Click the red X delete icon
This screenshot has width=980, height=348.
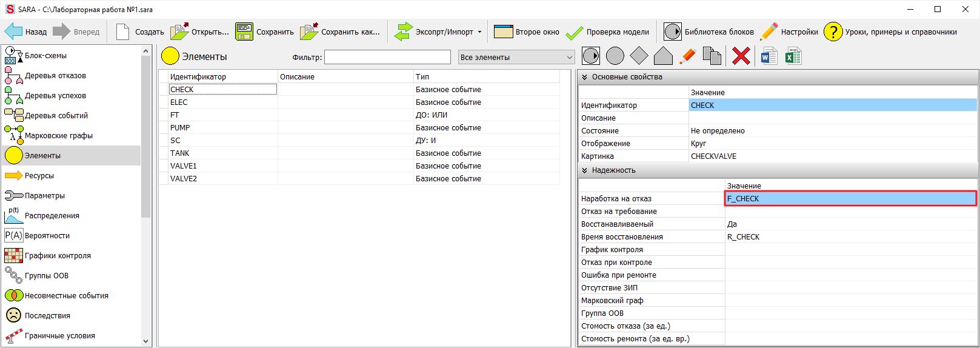(x=741, y=56)
